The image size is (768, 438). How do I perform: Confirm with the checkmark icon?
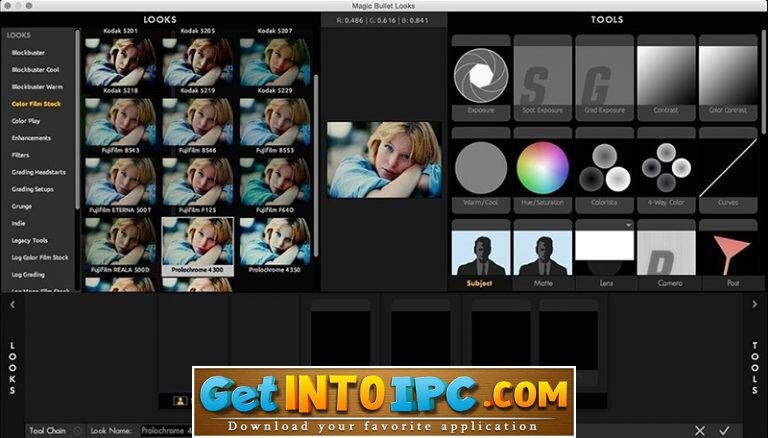[724, 431]
